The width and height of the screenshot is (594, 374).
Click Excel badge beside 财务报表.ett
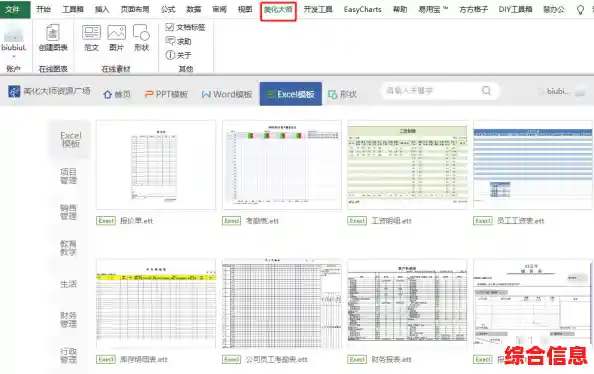pos(357,359)
